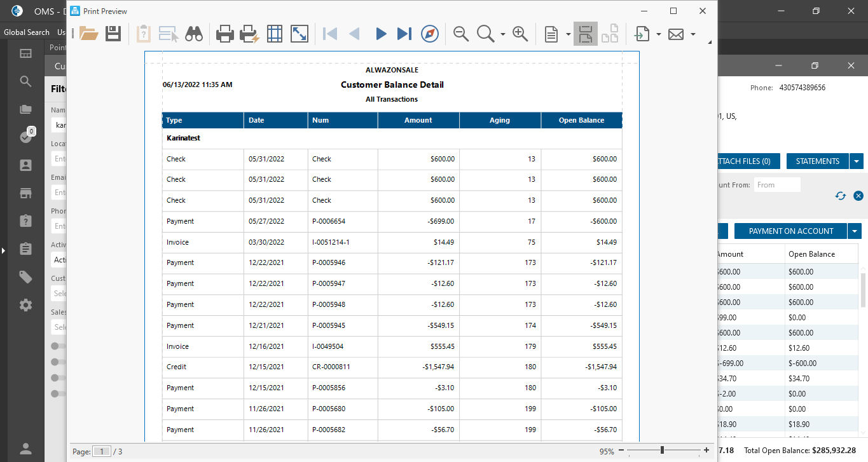The image size is (868, 462).
Task: Open the Global Search menu item
Action: click(27, 32)
